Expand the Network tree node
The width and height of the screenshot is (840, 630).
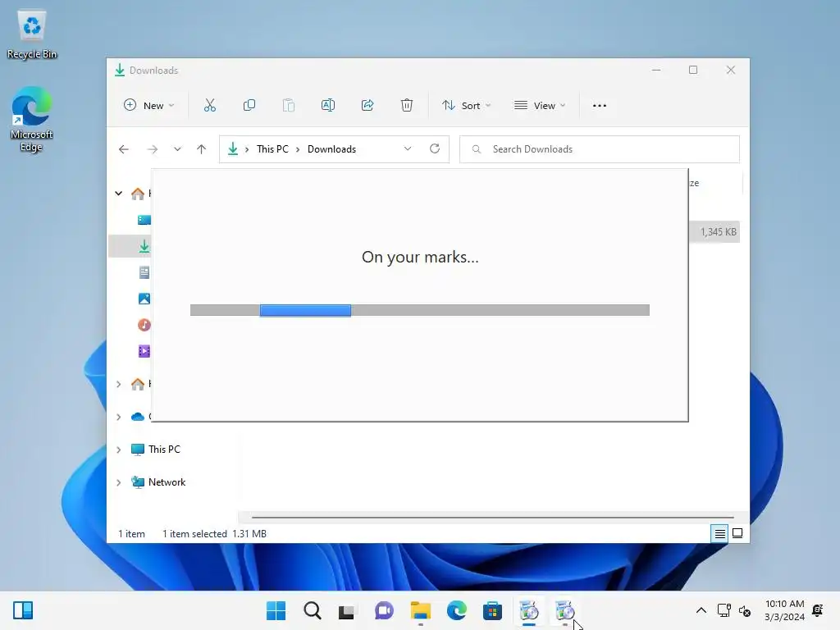tap(119, 482)
